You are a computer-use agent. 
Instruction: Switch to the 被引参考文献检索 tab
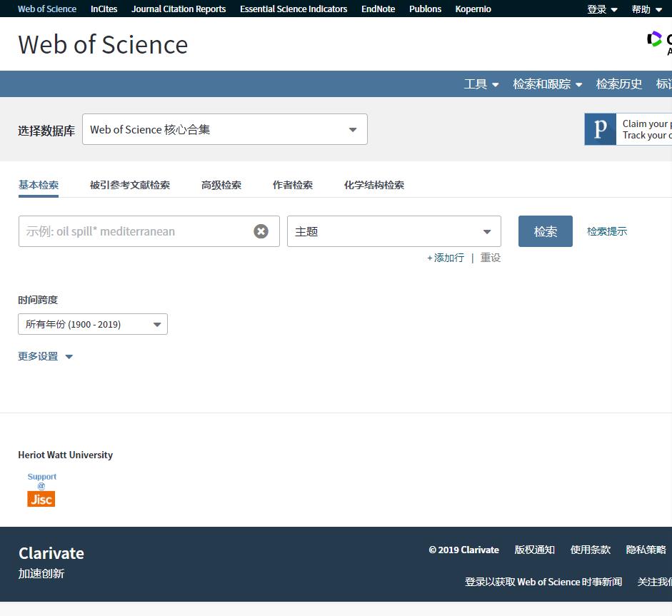point(130,184)
